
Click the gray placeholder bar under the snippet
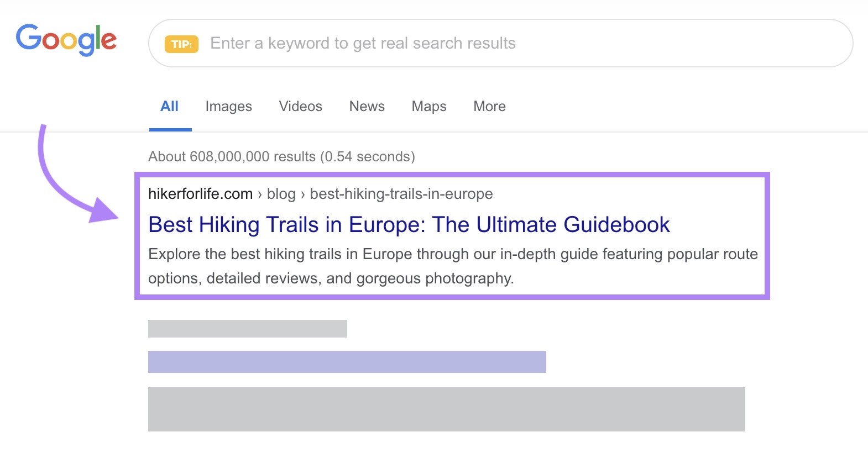click(x=247, y=329)
